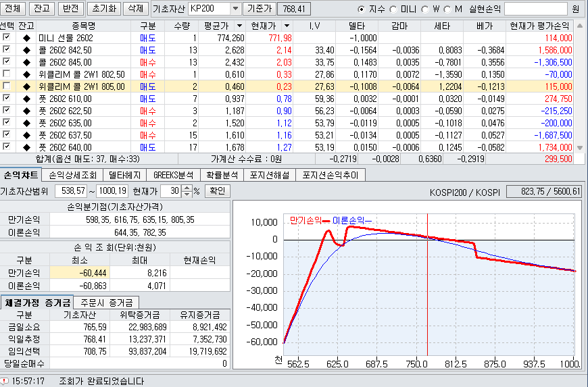
Task: Click the range end field 1000.19
Action: (112, 191)
